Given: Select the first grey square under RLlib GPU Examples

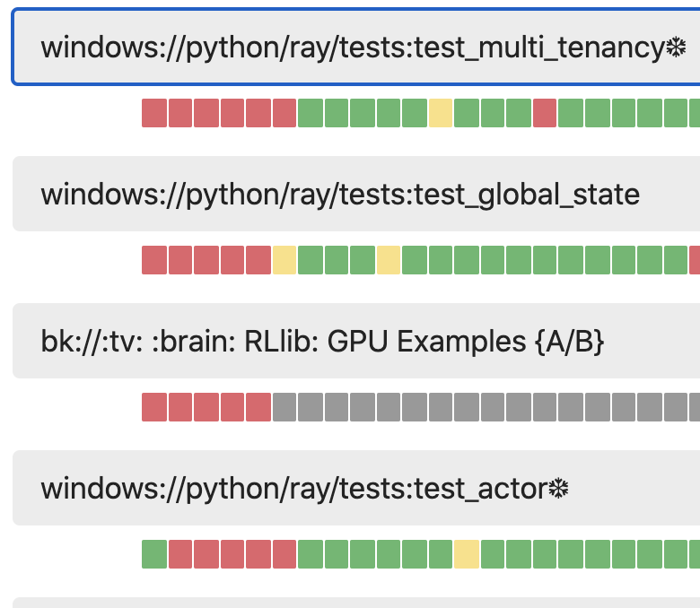Looking at the screenshot, I should (x=284, y=407).
